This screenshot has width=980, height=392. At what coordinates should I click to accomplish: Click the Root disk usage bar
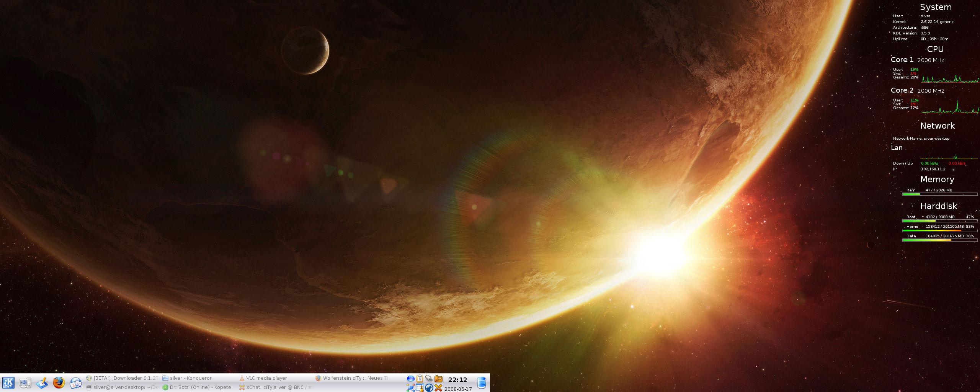pos(940,221)
